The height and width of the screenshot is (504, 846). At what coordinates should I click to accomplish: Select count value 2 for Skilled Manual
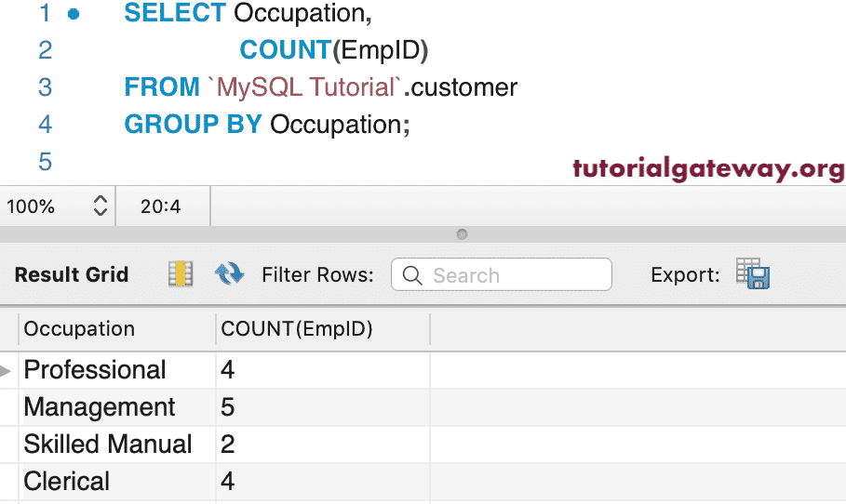click(323, 444)
